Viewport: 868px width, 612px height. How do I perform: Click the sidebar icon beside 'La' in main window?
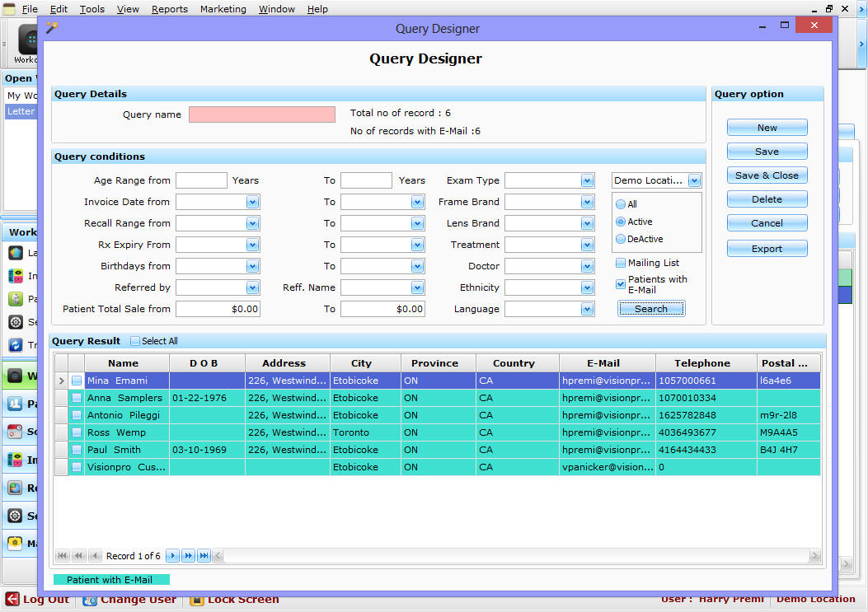point(16,253)
